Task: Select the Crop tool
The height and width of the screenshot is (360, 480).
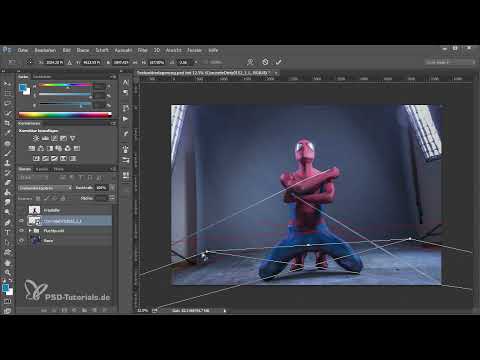Action: click(x=7, y=123)
